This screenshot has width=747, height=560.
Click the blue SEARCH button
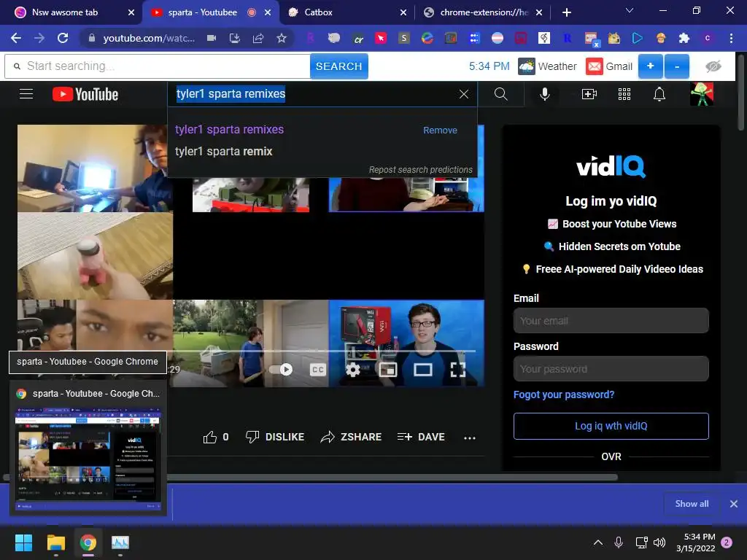pos(338,66)
